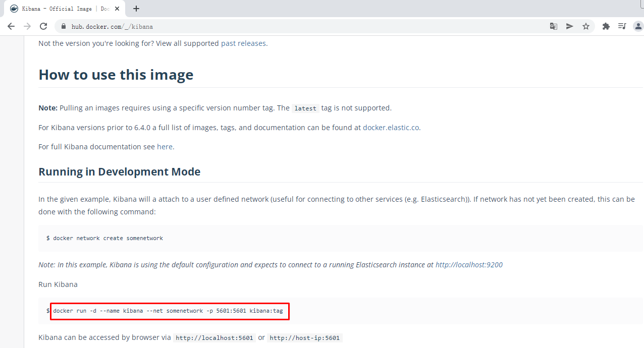
Task: Follow the docker.elastic.co link
Action: (x=391, y=128)
